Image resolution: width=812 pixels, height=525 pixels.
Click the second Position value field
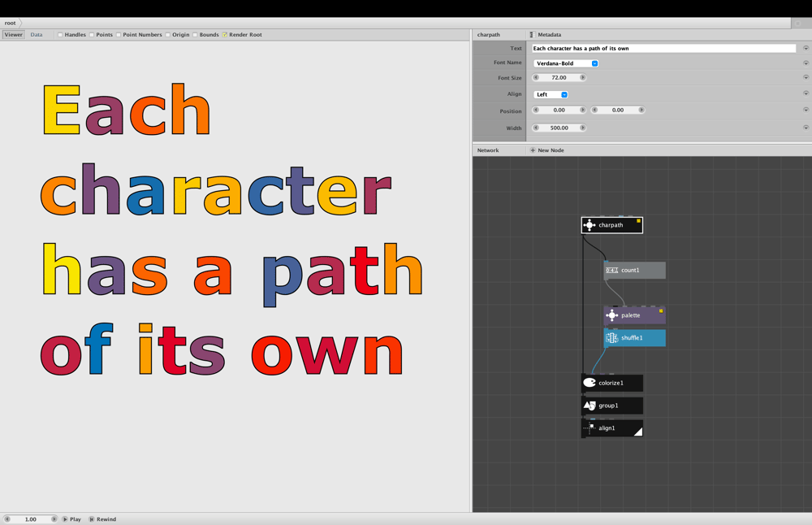618,110
